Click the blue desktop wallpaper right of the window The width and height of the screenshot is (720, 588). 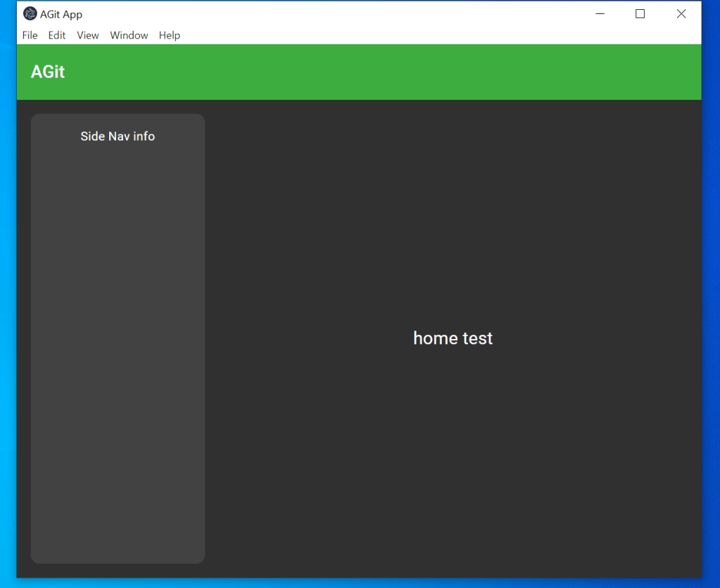point(711,281)
